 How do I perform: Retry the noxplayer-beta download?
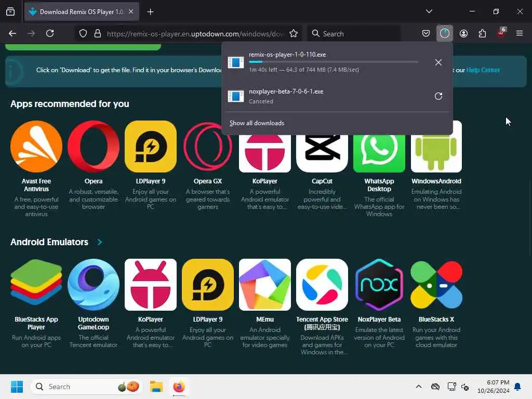click(438, 96)
